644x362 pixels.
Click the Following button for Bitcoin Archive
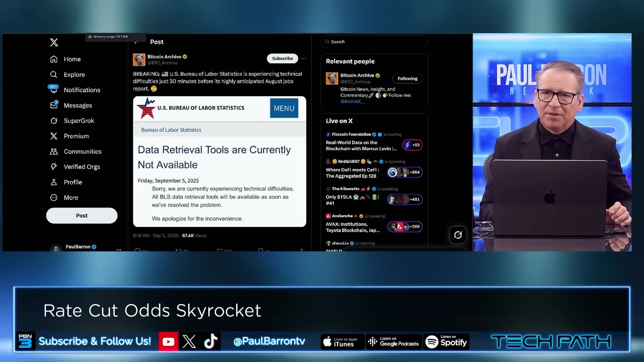[x=408, y=78]
